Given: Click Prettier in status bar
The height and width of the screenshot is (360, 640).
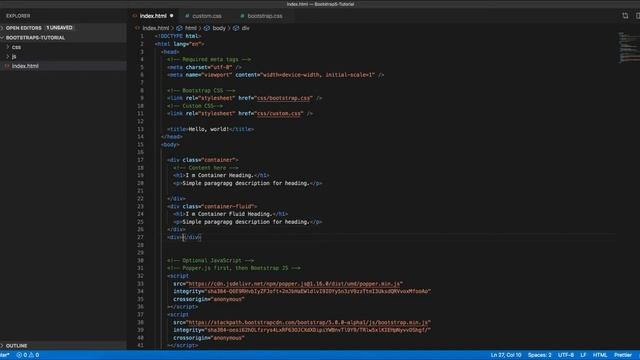Looking at the screenshot, I should pos(623,355).
